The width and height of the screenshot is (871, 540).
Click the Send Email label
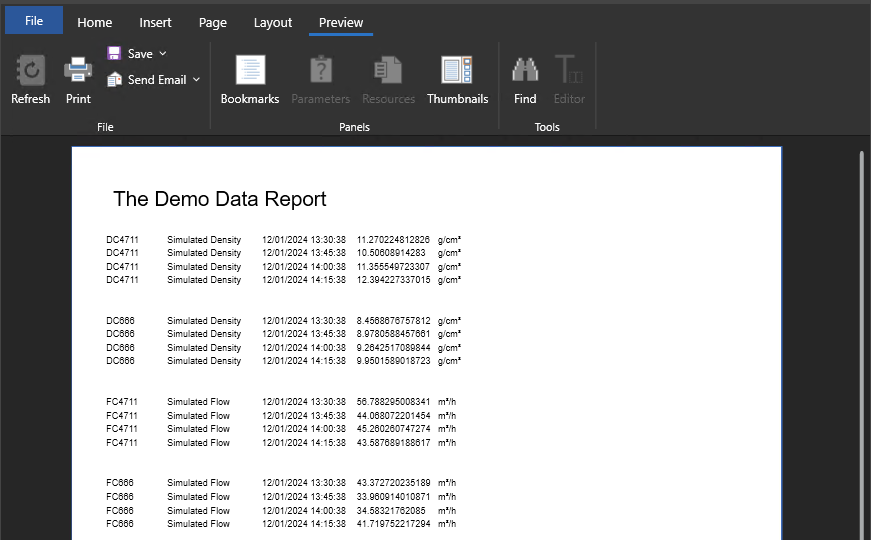click(x=157, y=80)
